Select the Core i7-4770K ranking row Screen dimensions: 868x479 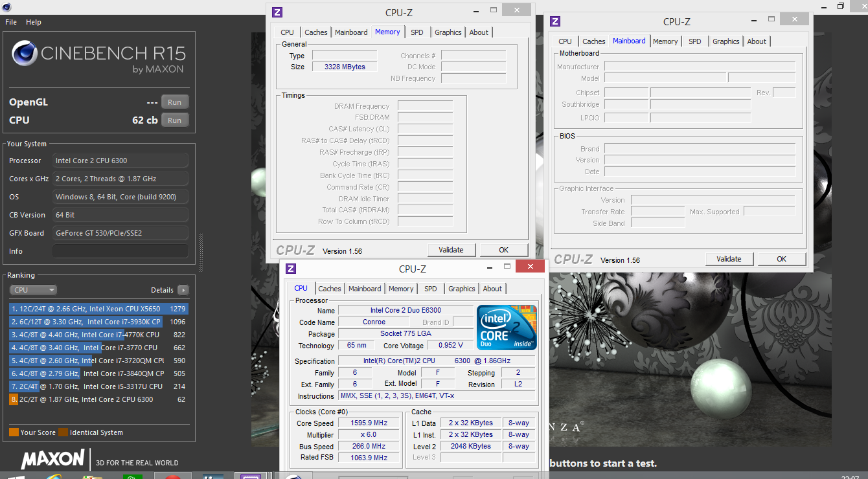[98, 335]
